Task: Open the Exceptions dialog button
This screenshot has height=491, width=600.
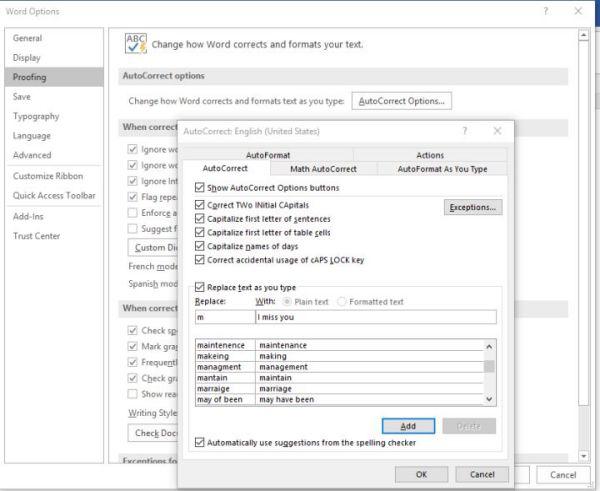Action: coord(472,207)
